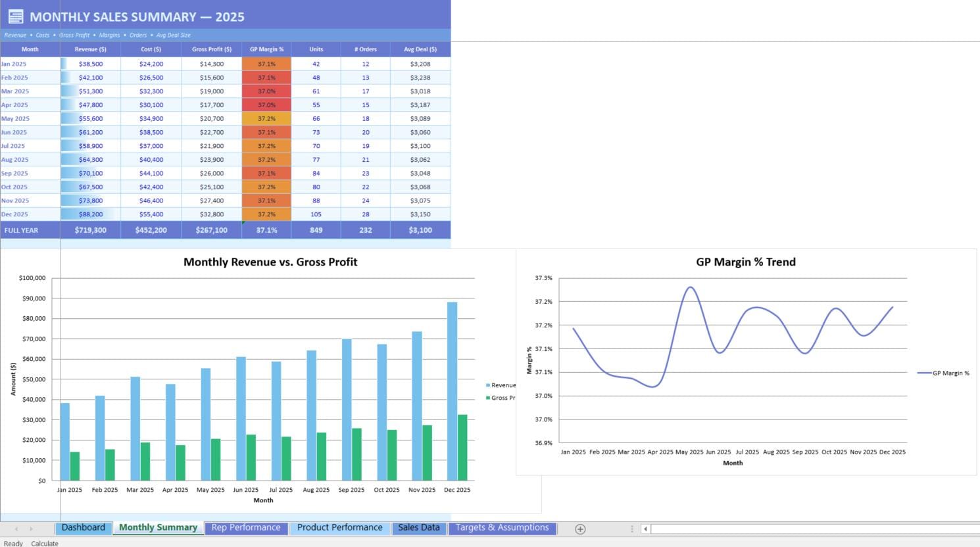Viewport: 980px width, 547px height.
Task: Click the 232 full year orders total
Action: tap(366, 230)
